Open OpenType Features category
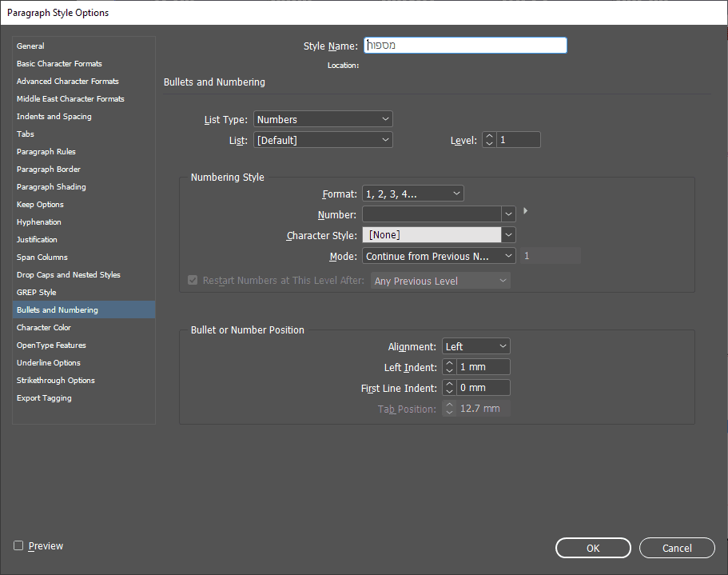The width and height of the screenshot is (728, 575). 84,345
